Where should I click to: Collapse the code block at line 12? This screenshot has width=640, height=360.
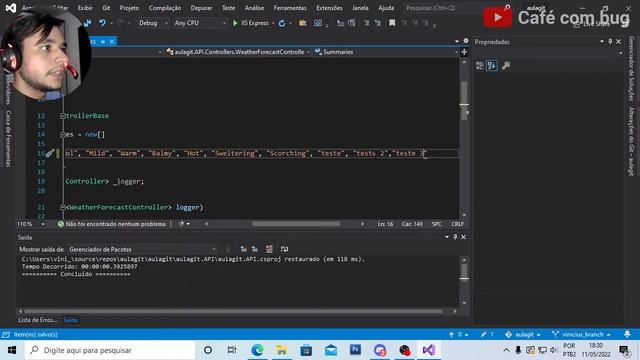(62, 116)
